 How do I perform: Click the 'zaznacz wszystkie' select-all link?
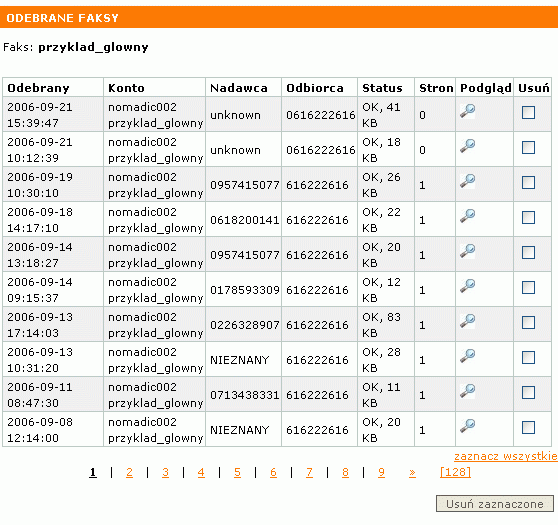point(506,456)
